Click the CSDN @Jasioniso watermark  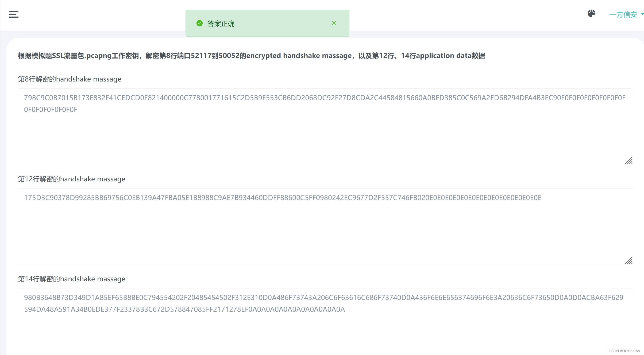(624, 351)
